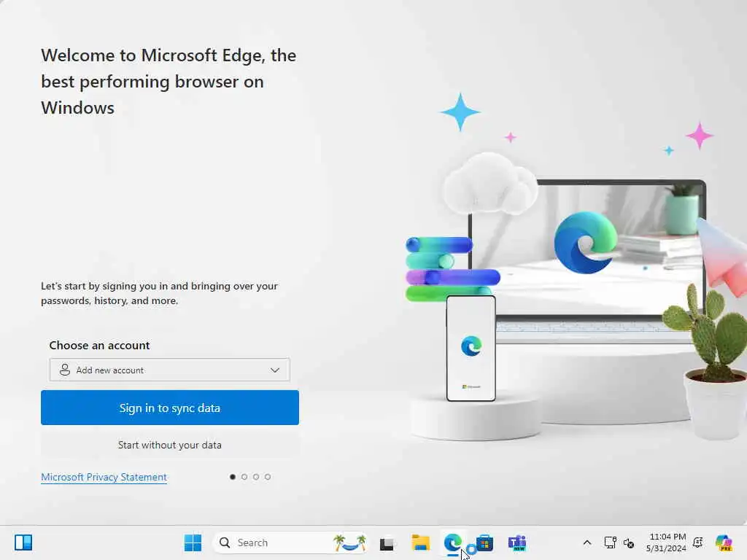Click the network display tray icon
The image size is (747, 560).
tap(610, 542)
